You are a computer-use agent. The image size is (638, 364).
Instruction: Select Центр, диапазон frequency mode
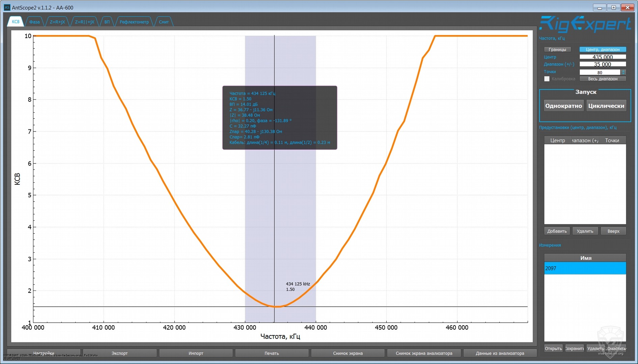pyautogui.click(x=603, y=50)
